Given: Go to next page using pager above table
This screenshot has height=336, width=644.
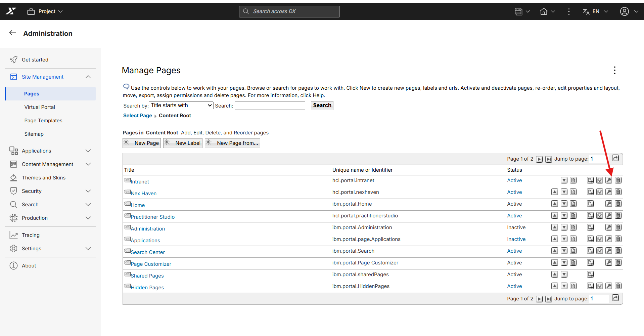Looking at the screenshot, I should pos(539,159).
